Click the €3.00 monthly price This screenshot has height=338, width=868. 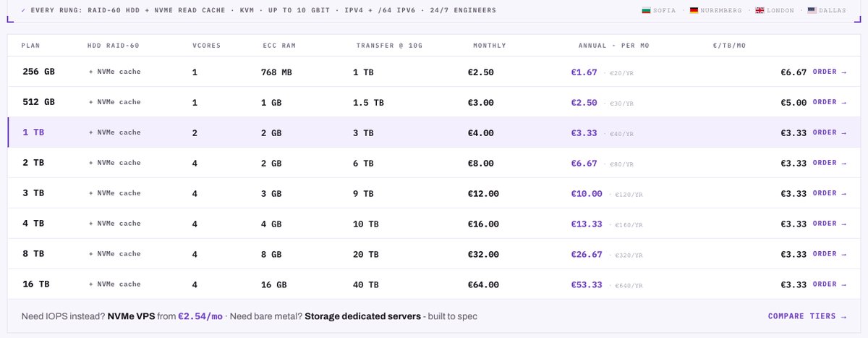click(x=481, y=102)
